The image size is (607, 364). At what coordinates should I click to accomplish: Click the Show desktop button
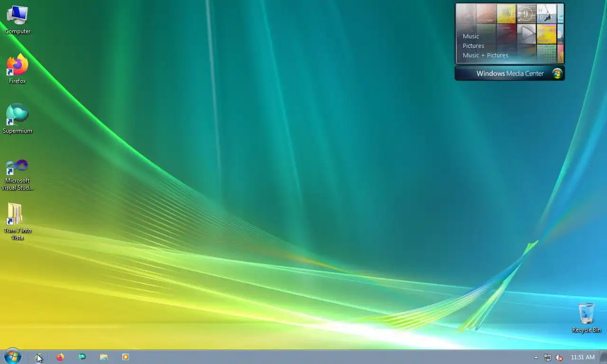click(x=603, y=357)
